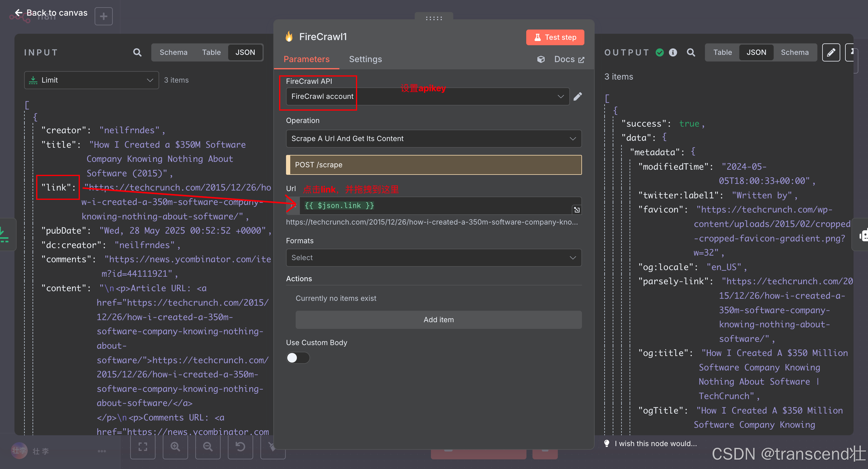Click the lightbulb feedback icon

click(x=607, y=444)
